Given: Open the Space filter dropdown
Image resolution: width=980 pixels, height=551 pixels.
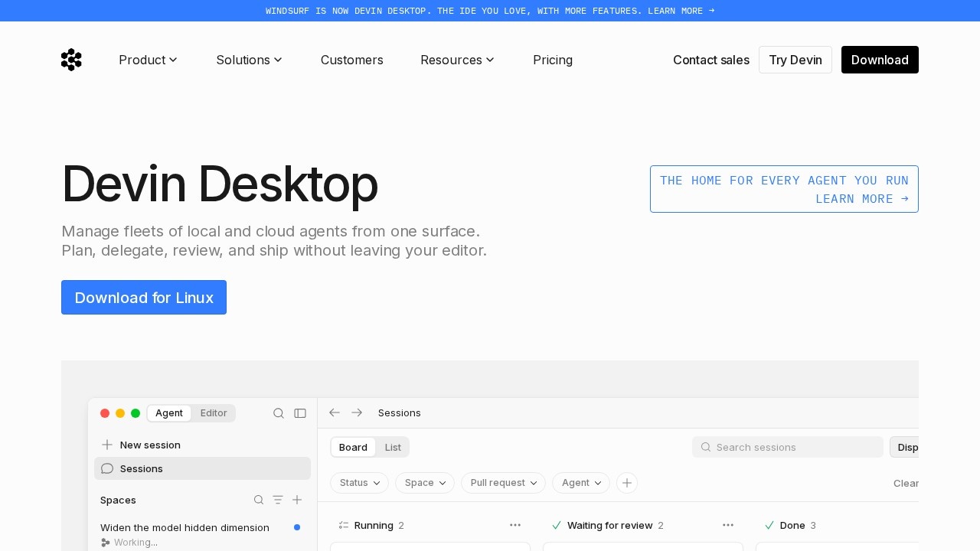Looking at the screenshot, I should point(425,483).
